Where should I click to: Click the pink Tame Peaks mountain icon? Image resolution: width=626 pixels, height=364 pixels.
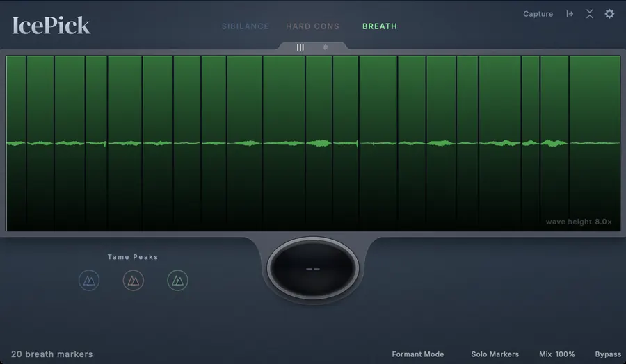pyautogui.click(x=134, y=280)
